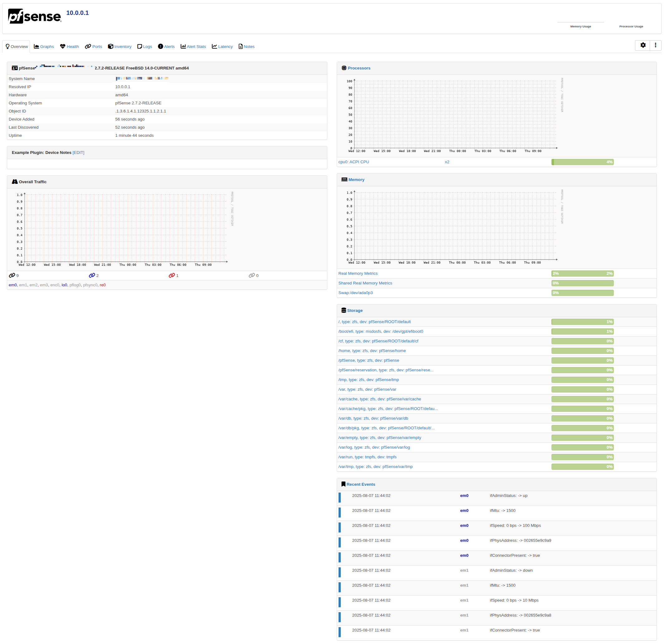The width and height of the screenshot is (664, 644).
Task: Click the EDIT link for Device Notes
Action: click(78, 153)
